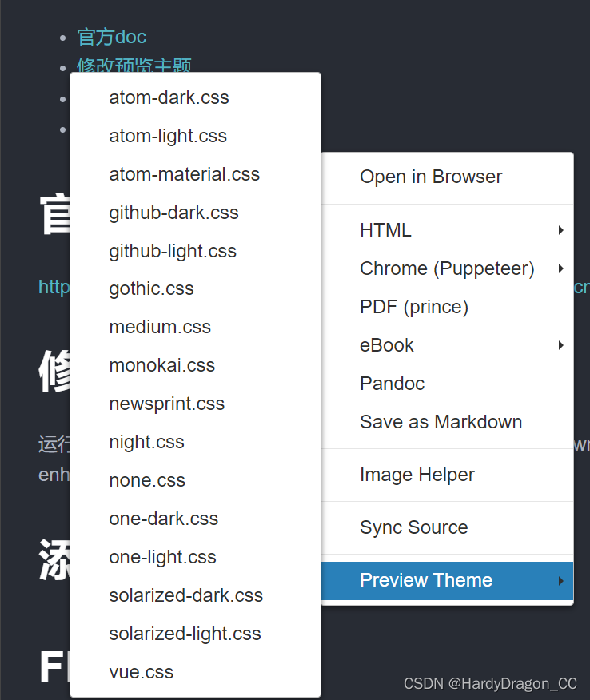This screenshot has height=700, width=590.
Task: Apply the vue.css theme
Action: (x=142, y=672)
